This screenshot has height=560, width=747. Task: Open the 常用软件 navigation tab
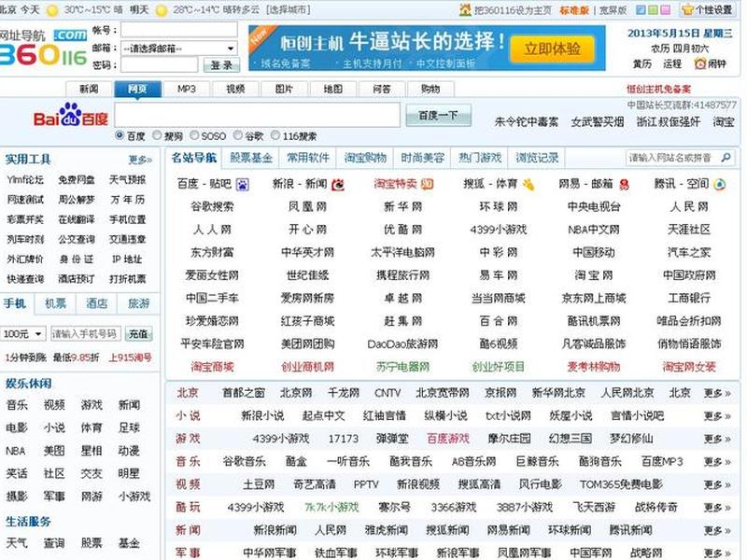coord(308,158)
